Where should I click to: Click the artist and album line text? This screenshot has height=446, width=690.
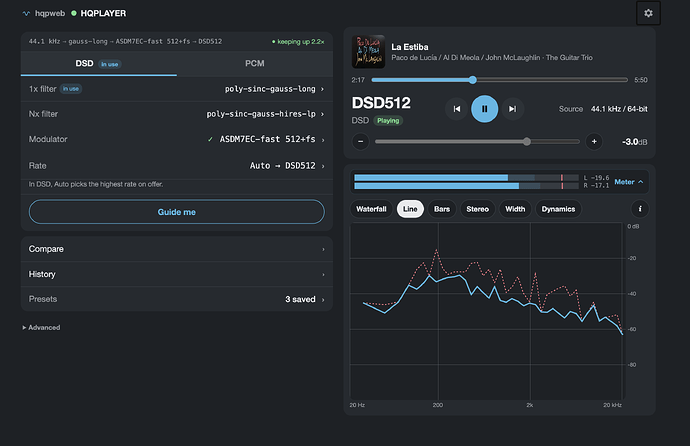point(492,58)
